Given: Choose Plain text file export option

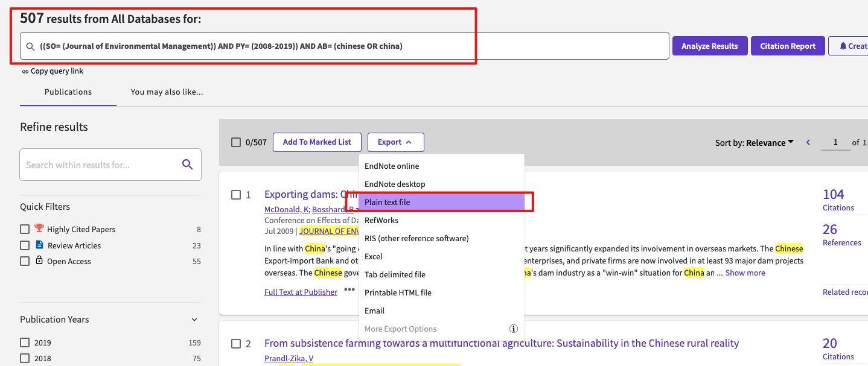Looking at the screenshot, I should pos(441,202).
